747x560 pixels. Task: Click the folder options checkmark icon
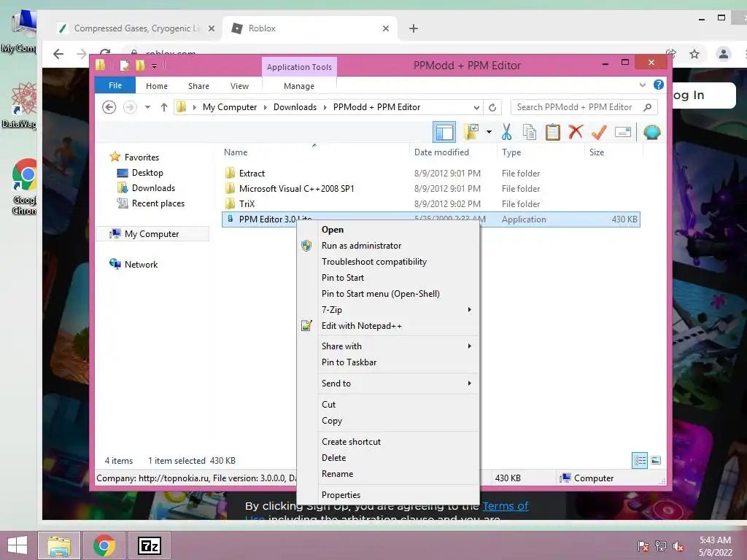click(471, 132)
